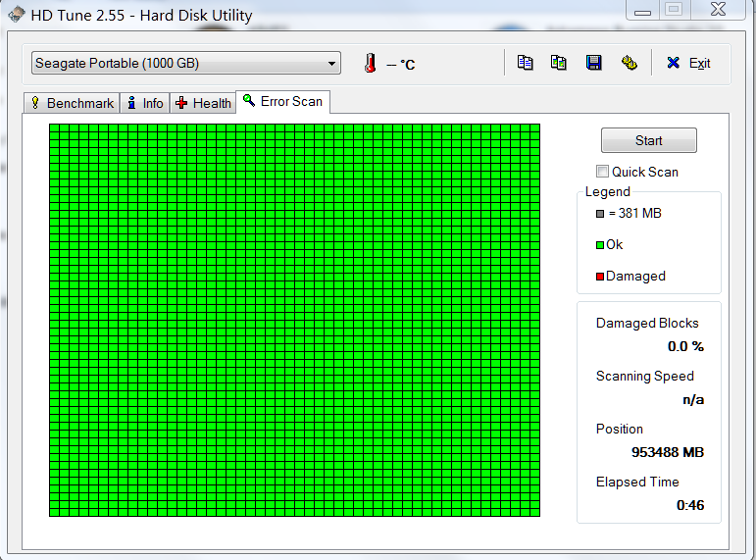This screenshot has width=756, height=560.
Task: Click the n/a scanning speed value
Action: point(693,399)
